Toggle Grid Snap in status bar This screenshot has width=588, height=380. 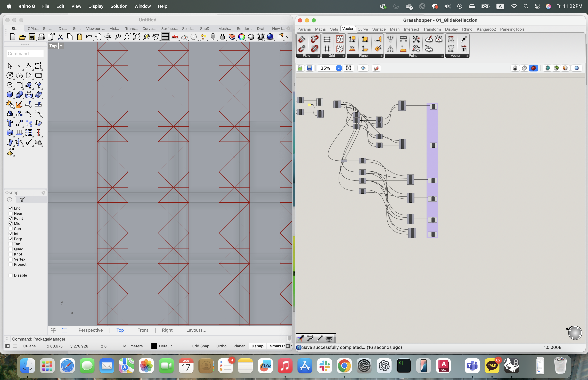point(200,346)
